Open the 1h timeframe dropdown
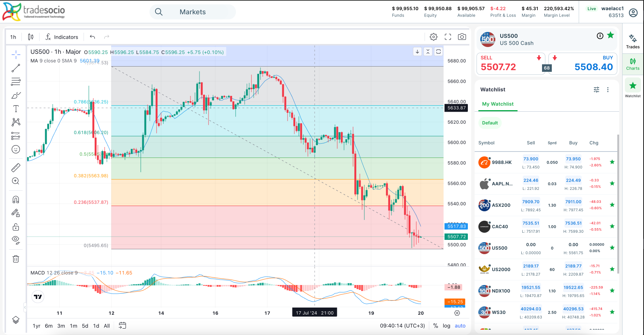The height and width of the screenshot is (335, 644). click(13, 37)
